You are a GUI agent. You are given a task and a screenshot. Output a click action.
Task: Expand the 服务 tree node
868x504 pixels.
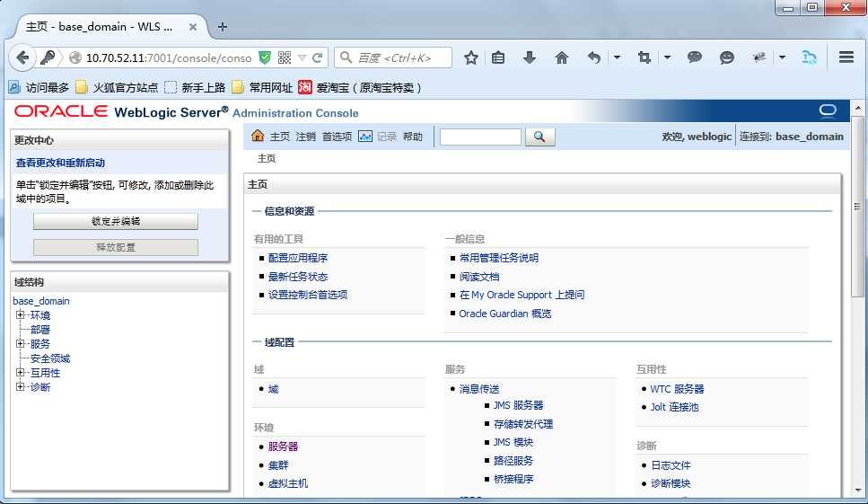[21, 344]
